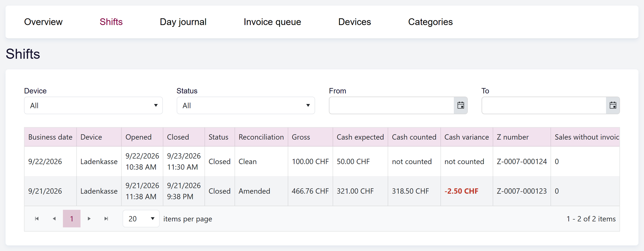Click the 318.50 CHF cash counted value

(410, 191)
